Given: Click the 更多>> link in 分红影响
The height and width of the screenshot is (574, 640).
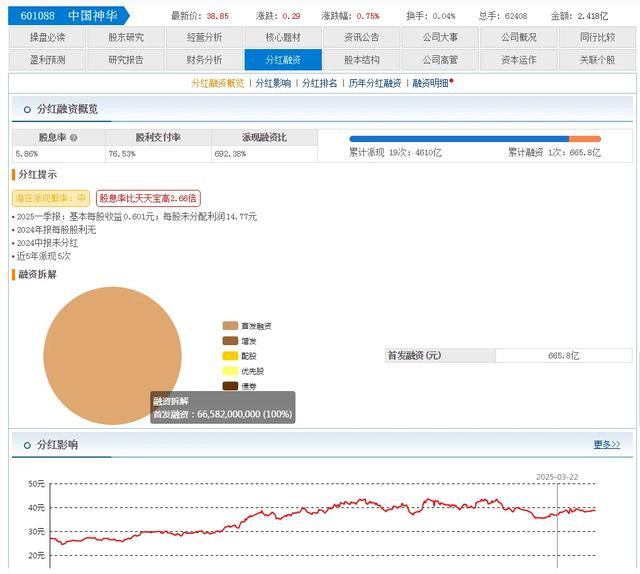Looking at the screenshot, I should (x=607, y=444).
